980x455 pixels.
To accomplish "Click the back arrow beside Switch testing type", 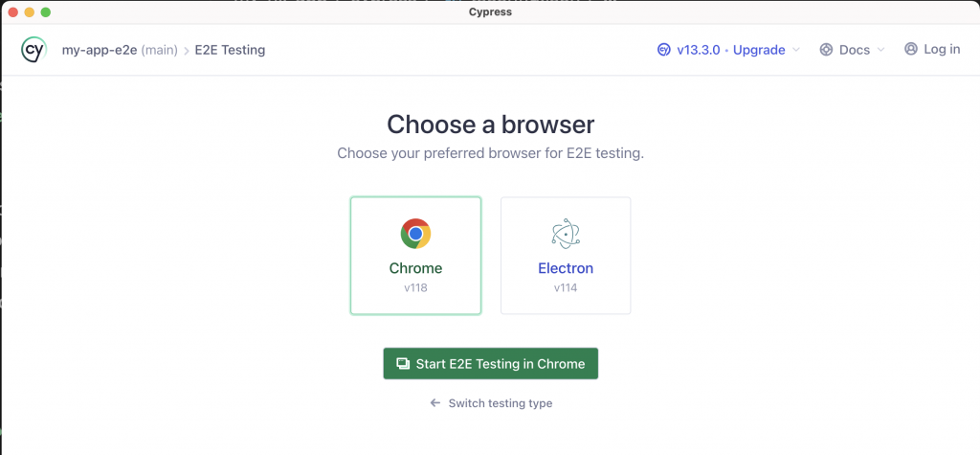I will [x=435, y=403].
